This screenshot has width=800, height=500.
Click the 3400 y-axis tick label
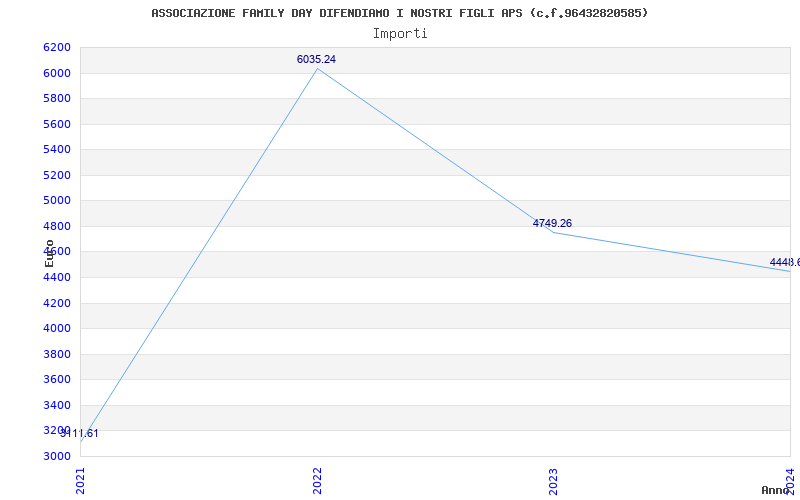click(57, 405)
